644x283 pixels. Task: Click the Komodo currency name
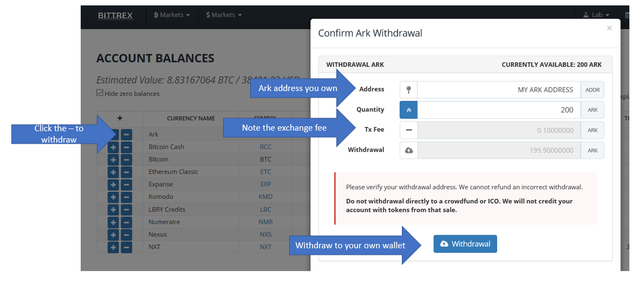[161, 197]
